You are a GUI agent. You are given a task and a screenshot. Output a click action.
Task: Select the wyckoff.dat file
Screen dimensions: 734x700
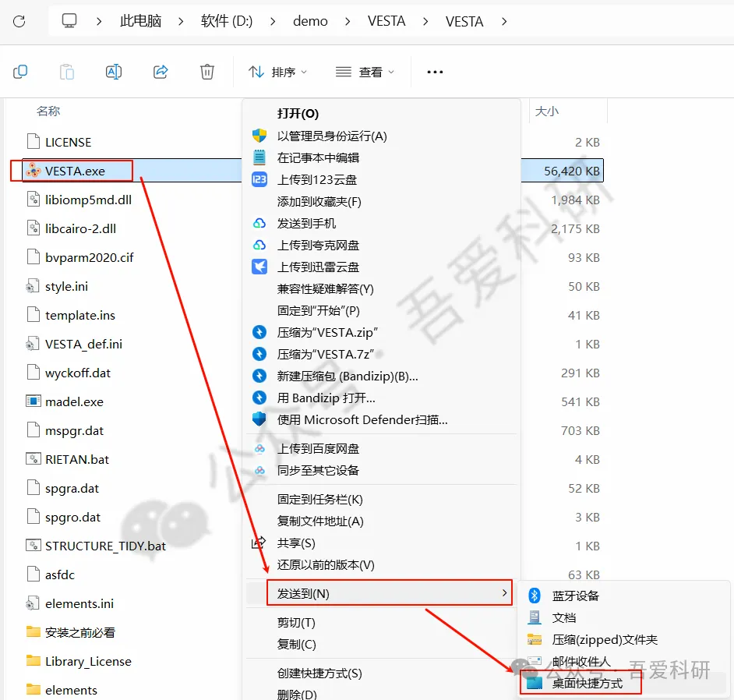point(78,373)
